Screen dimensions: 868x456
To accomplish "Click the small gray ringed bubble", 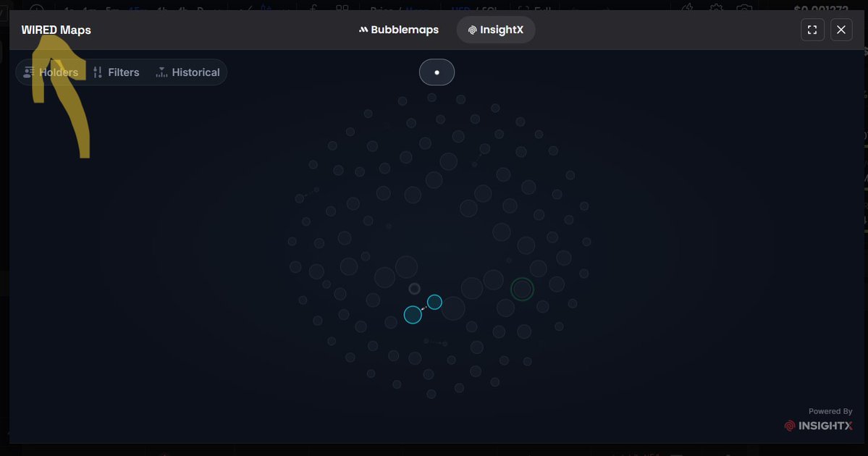I will 414,289.
